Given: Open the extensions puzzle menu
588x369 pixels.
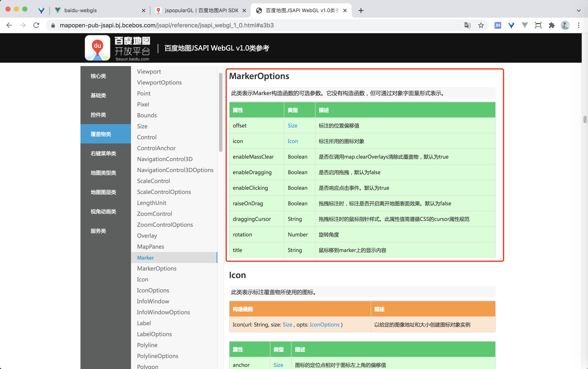Looking at the screenshot, I should point(552,25).
